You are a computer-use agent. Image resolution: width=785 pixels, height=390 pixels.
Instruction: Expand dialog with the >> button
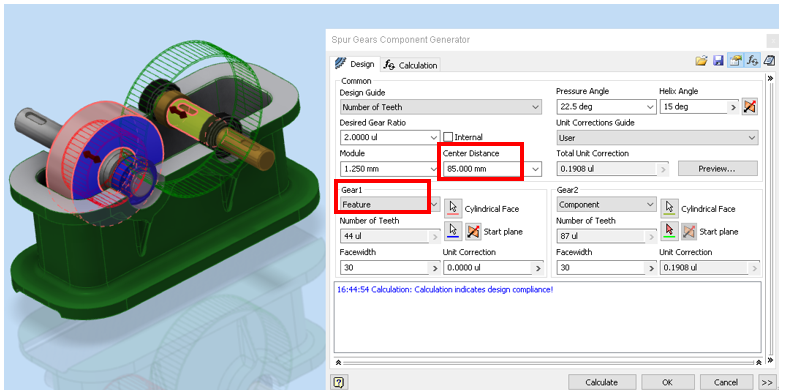[766, 382]
